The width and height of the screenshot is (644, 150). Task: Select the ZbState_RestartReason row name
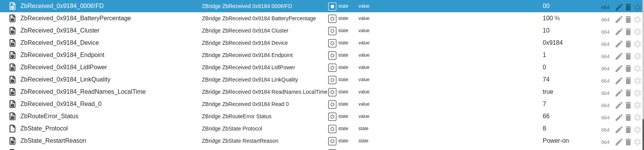[53, 141]
